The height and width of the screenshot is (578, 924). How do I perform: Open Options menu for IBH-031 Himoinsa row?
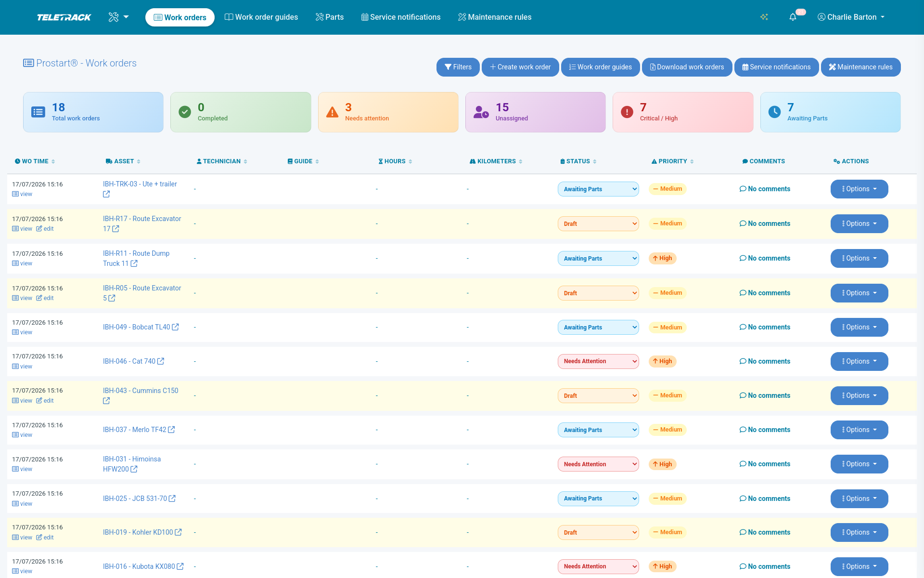coord(859,464)
